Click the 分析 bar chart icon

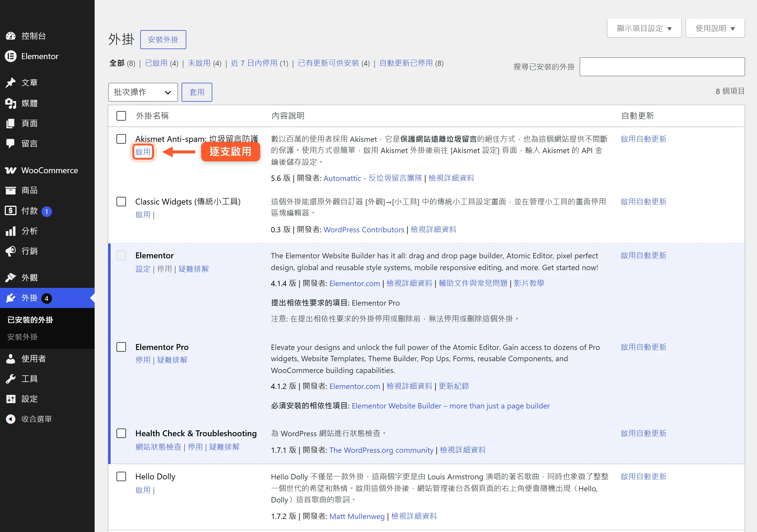click(x=11, y=231)
